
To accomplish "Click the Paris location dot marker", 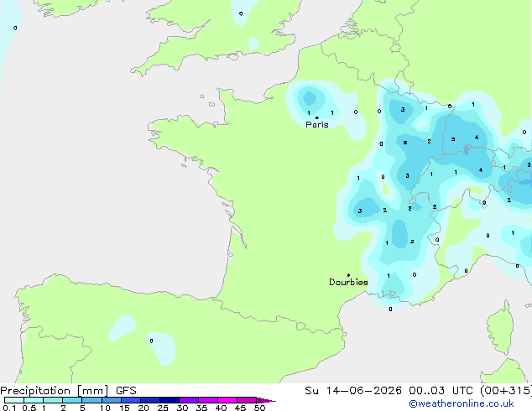I will 317,117.
